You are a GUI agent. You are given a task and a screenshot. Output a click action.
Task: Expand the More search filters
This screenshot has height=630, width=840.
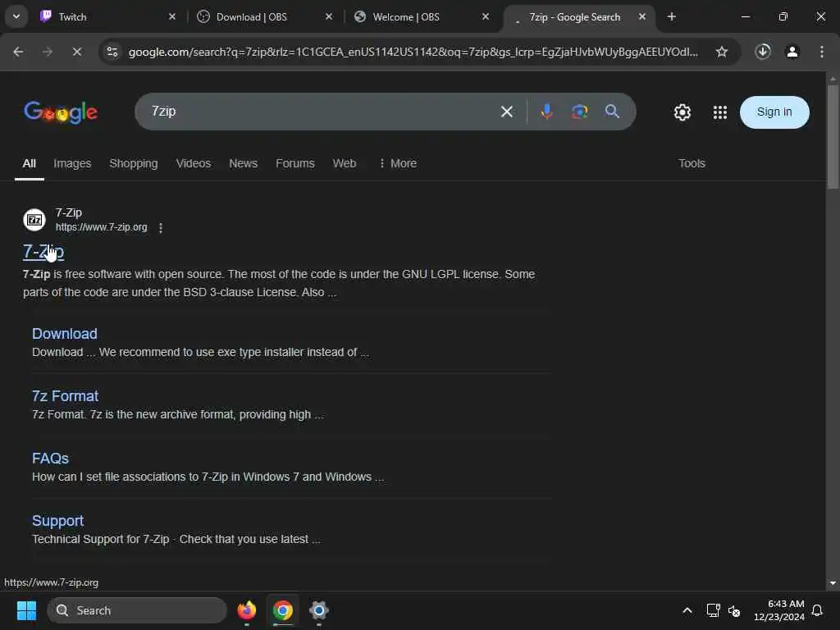coord(398,163)
